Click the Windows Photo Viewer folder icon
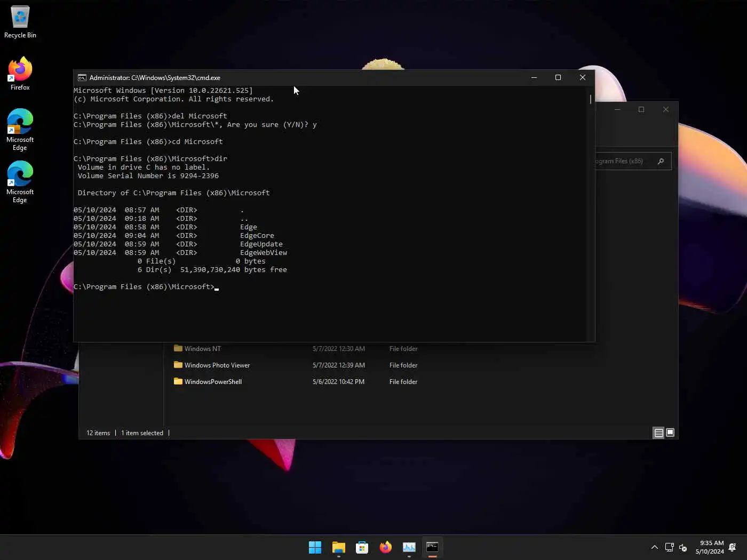This screenshot has height=560, width=747. (x=178, y=365)
